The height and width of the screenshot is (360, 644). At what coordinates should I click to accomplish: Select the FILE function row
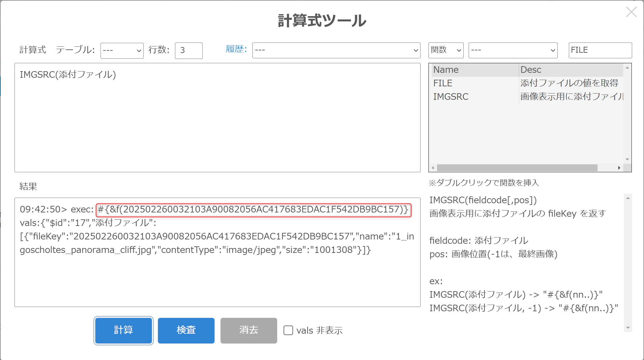point(527,83)
